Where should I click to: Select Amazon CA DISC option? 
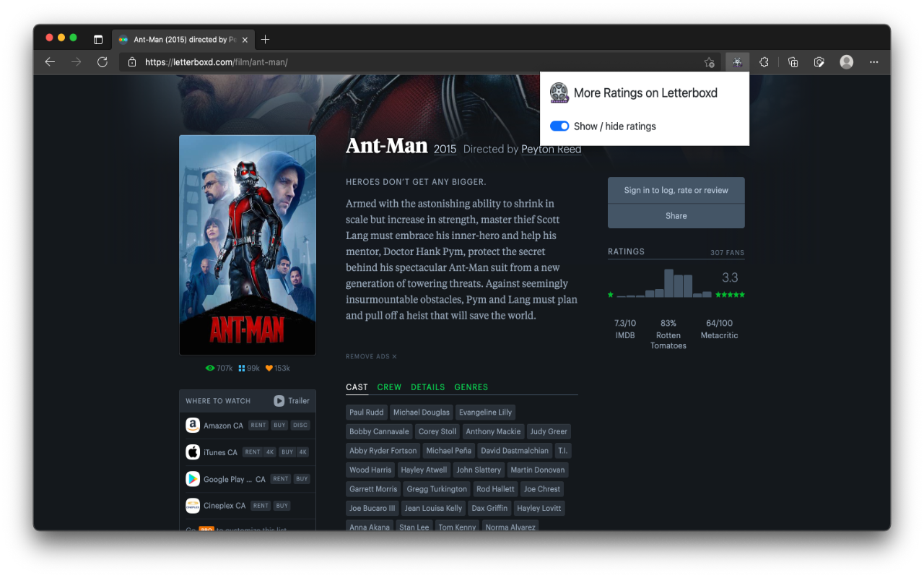click(300, 426)
